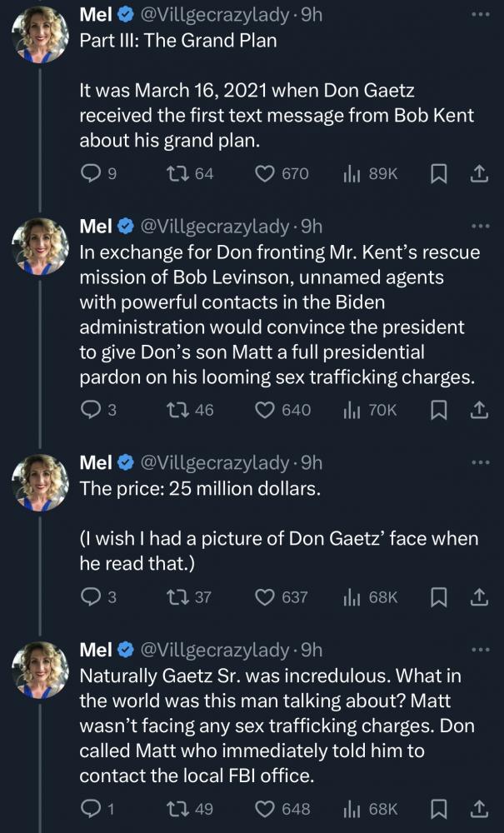This screenshot has height=833, width=504.
Task: Click Mel's display name on last tweet
Action: tap(96, 649)
